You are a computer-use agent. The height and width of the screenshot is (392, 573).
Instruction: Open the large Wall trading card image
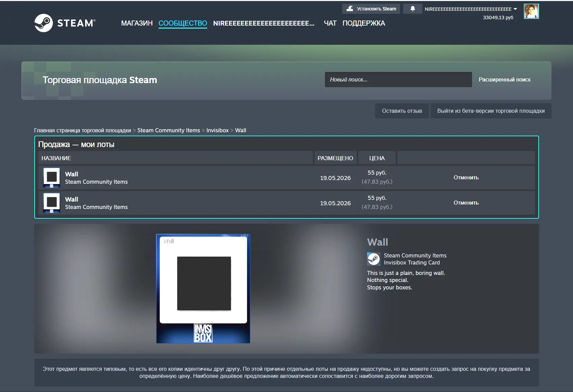pos(203,288)
